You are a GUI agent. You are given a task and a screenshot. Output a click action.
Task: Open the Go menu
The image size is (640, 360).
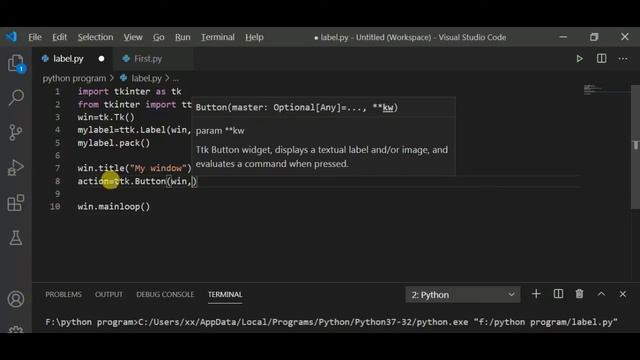[x=159, y=37]
